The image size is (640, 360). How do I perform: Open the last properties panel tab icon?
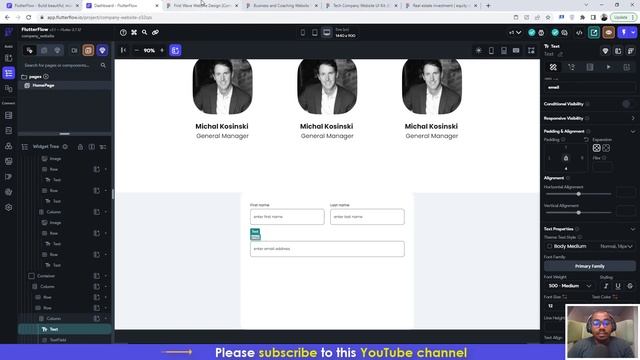click(x=627, y=67)
